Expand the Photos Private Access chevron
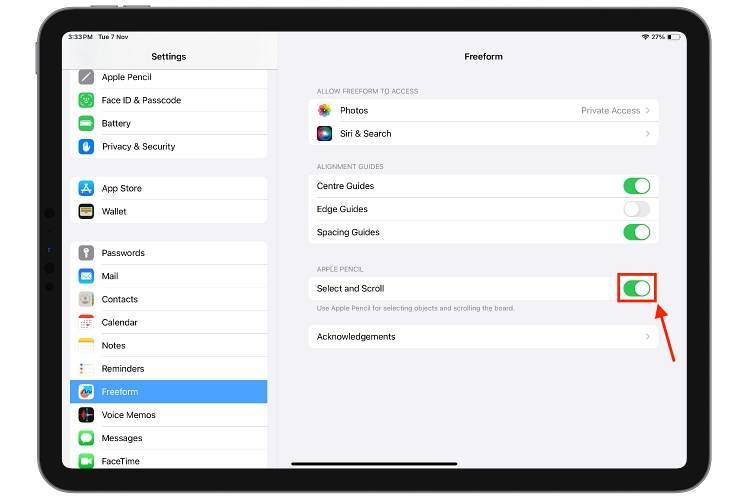Viewport: 750px width, 500px height. click(648, 111)
